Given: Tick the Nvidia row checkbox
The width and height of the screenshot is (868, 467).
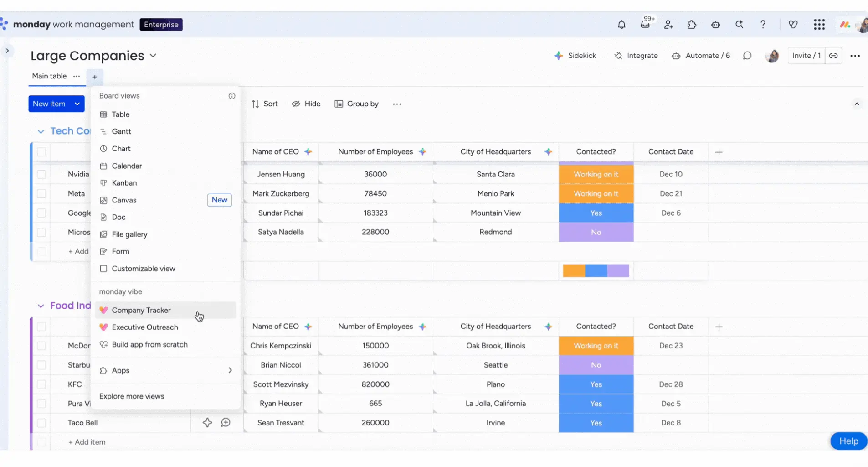Looking at the screenshot, I should tap(41, 174).
